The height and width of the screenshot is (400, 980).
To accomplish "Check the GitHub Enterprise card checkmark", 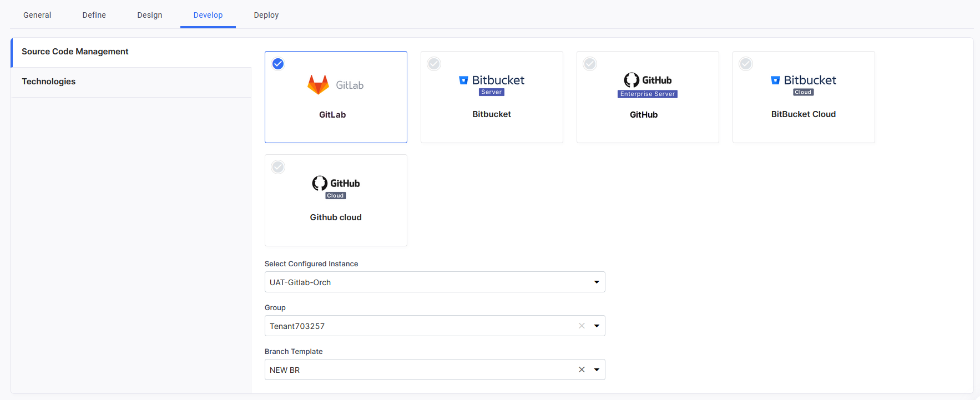I will 590,64.
